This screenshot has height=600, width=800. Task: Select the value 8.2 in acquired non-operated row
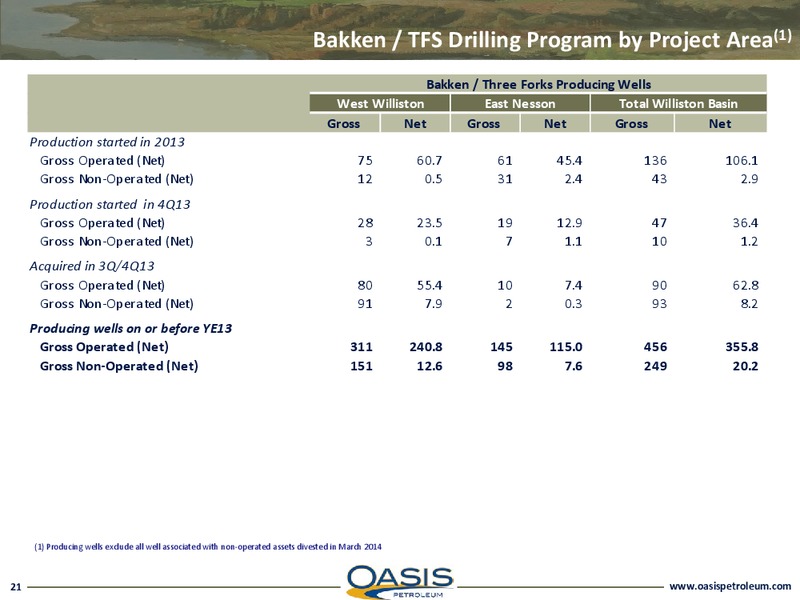tap(749, 304)
